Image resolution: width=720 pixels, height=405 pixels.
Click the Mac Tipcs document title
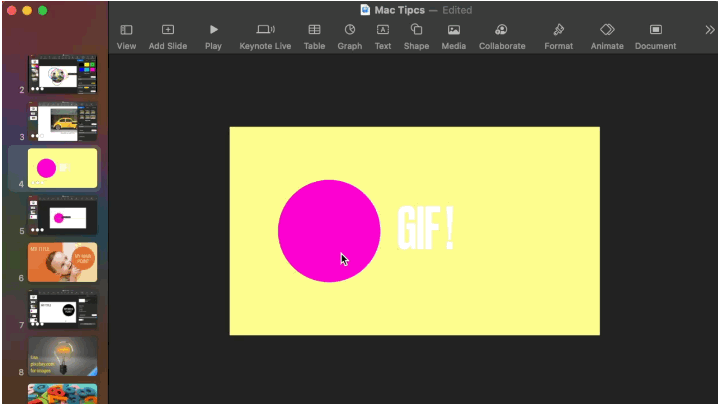tap(399, 10)
